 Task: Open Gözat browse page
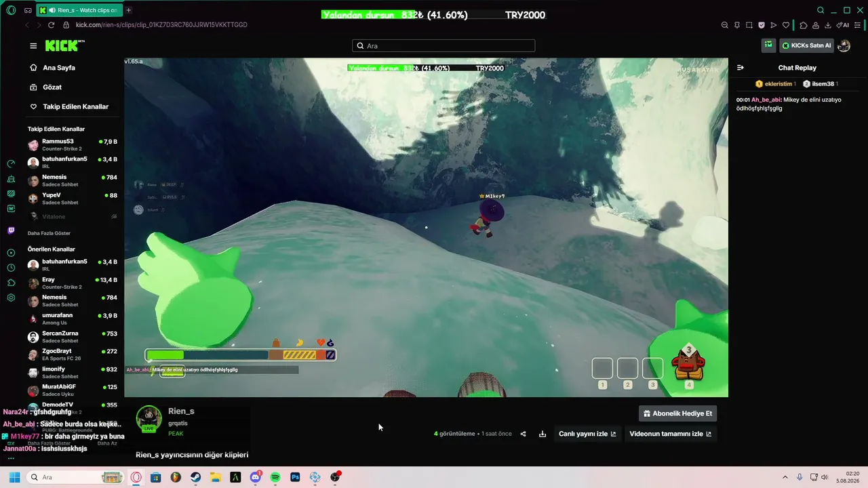tap(46, 87)
